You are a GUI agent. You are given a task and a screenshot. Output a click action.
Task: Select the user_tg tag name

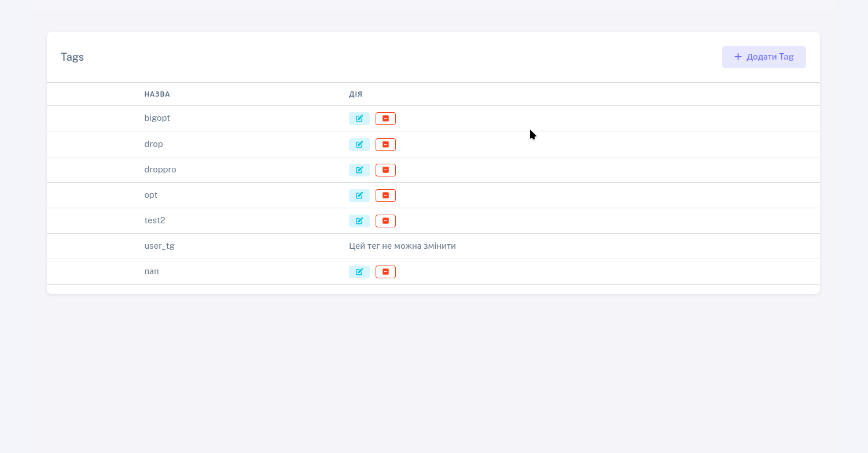click(x=159, y=246)
